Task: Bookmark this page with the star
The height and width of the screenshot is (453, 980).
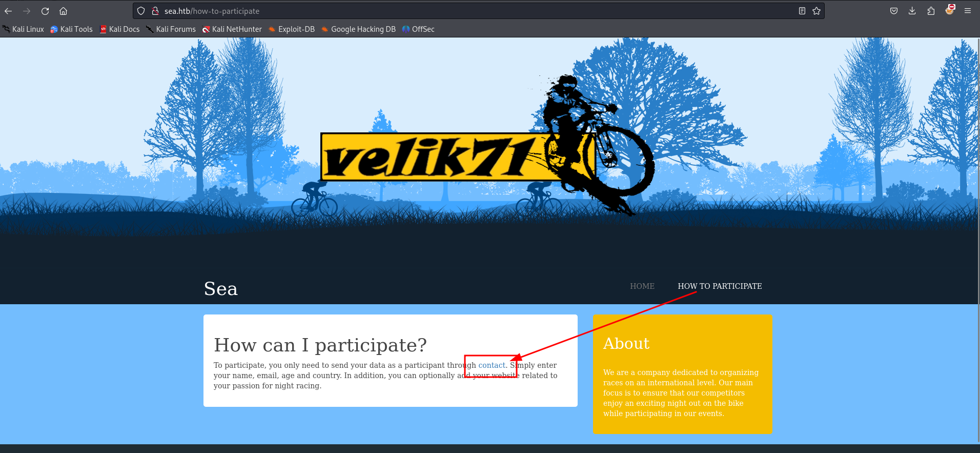Action: pos(816,11)
